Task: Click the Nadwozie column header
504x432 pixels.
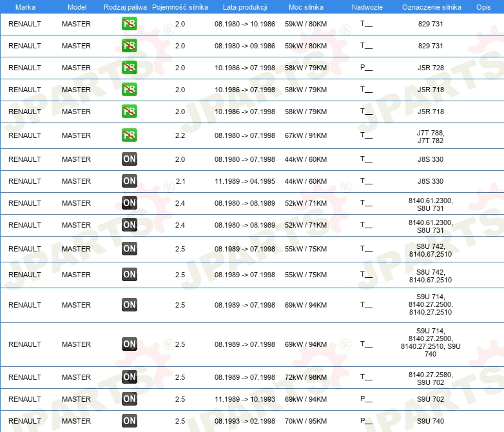Action: [x=367, y=7]
